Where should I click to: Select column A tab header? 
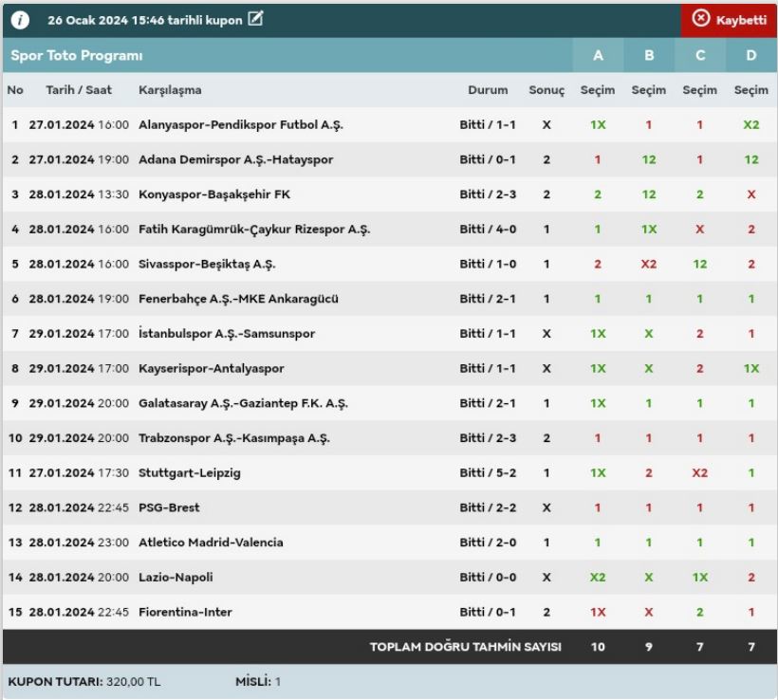(x=598, y=56)
